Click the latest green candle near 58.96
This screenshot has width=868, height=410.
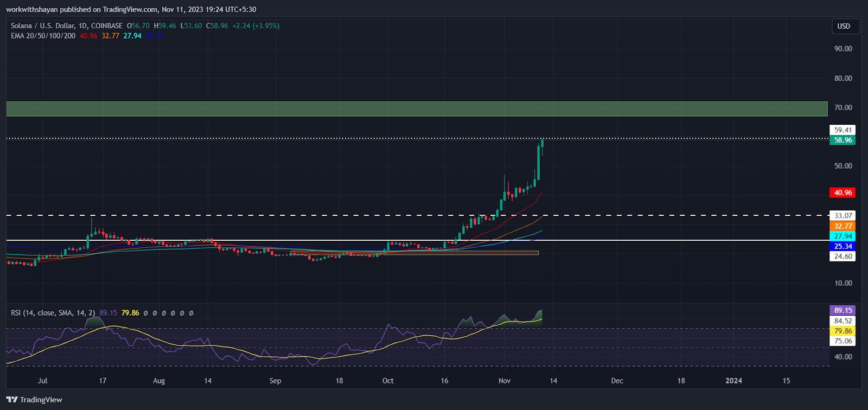click(x=542, y=144)
